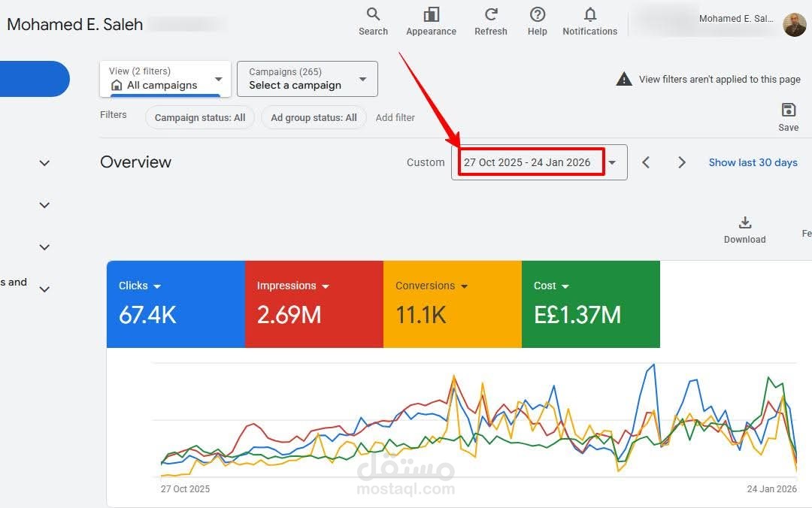
Task: Select the blue Clicks scorecard
Action: coord(175,304)
